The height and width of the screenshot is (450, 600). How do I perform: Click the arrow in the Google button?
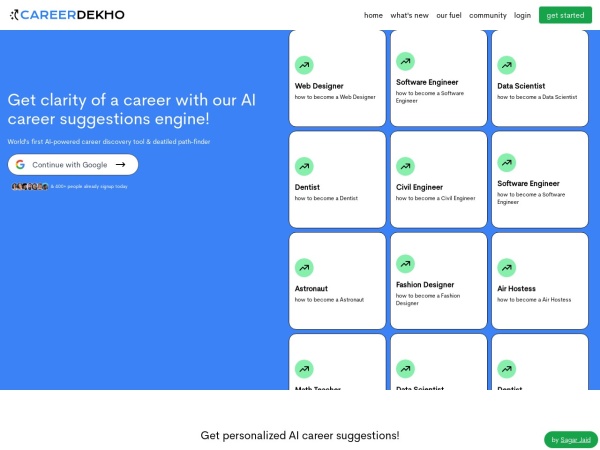(x=121, y=165)
